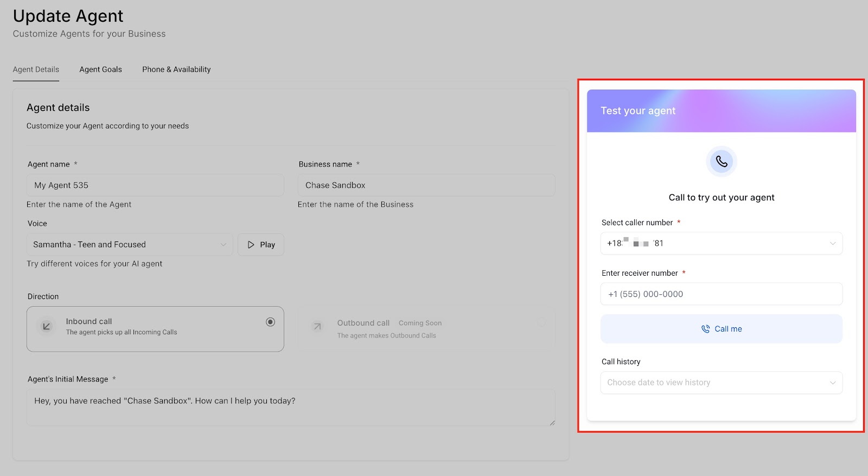The height and width of the screenshot is (476, 868).
Task: Click the Coming Soon label
Action: [420, 323]
